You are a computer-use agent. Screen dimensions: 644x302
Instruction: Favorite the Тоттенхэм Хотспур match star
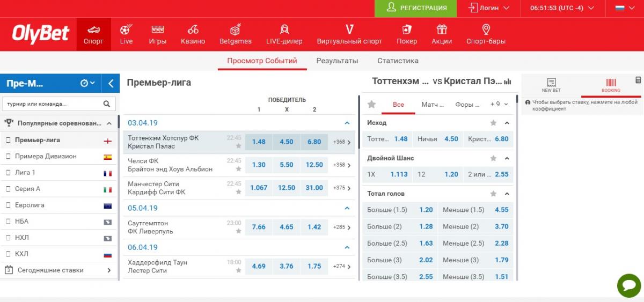pos(238,146)
